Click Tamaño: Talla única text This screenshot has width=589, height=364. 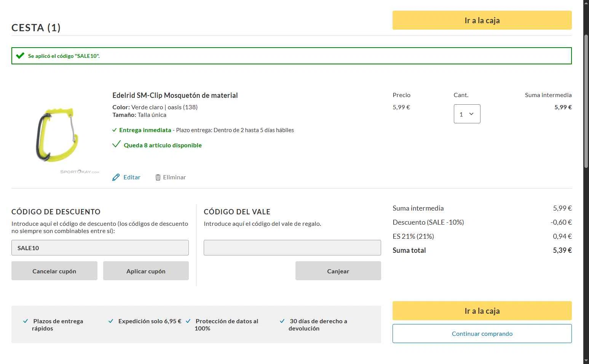(139, 115)
